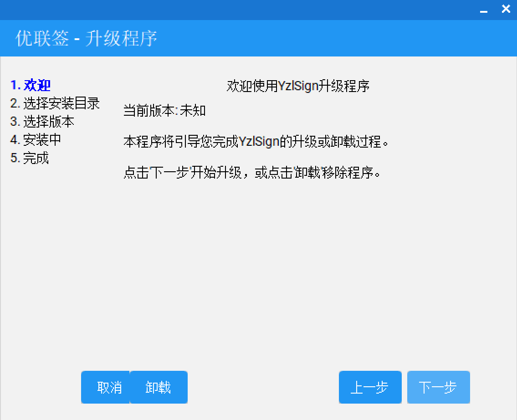Click the welcome heading 欢迎使用YzlSign升级程序
The image size is (517, 420).
(x=298, y=86)
